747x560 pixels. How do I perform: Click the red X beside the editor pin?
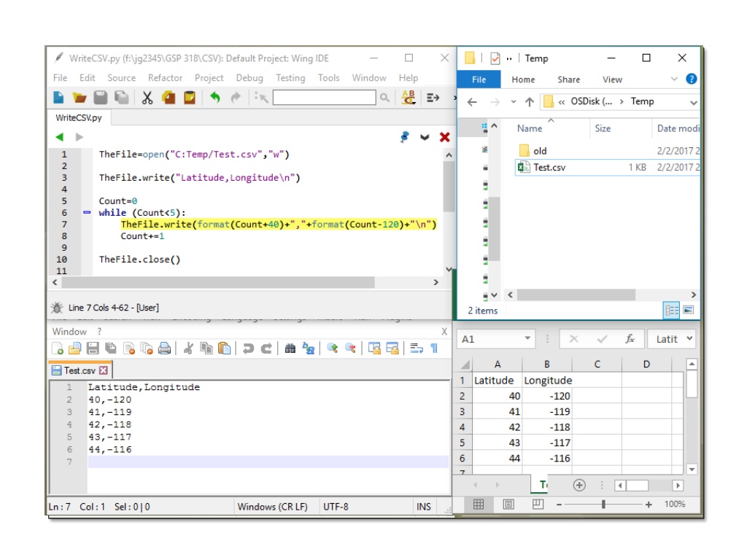pos(444,137)
